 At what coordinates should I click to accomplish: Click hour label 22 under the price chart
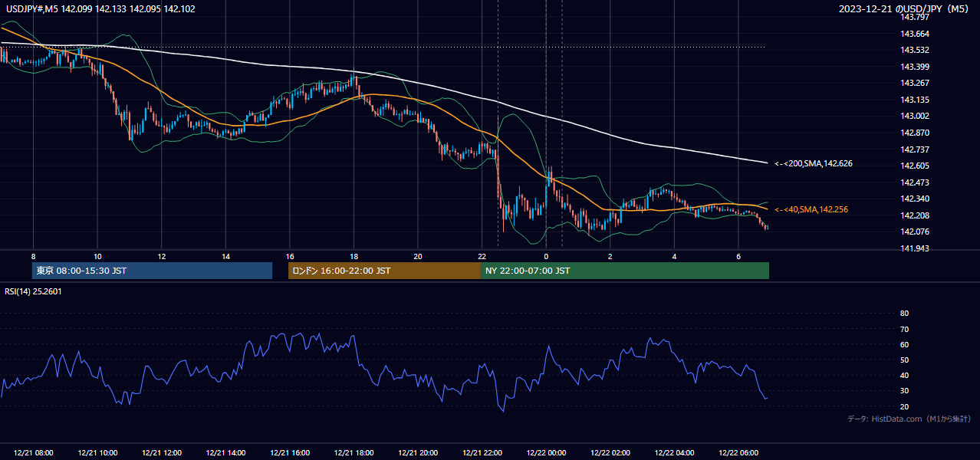tap(482, 255)
